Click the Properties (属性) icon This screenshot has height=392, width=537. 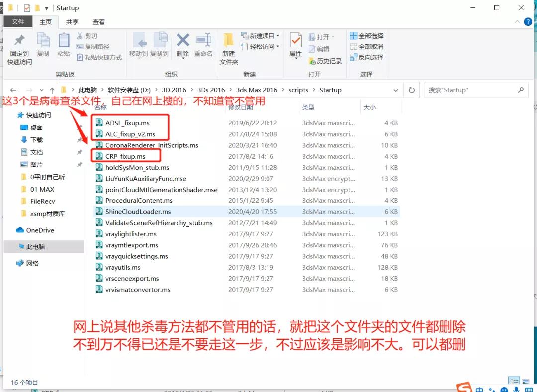[x=295, y=40]
